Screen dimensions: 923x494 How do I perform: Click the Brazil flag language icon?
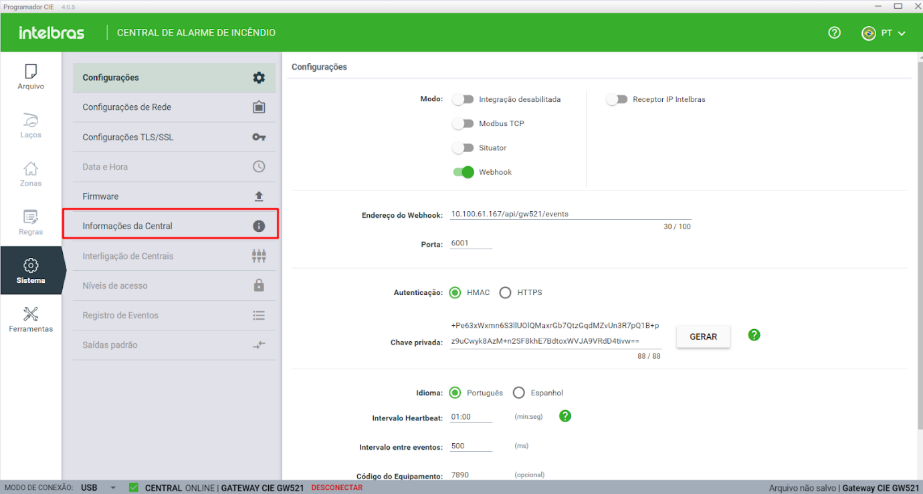868,33
